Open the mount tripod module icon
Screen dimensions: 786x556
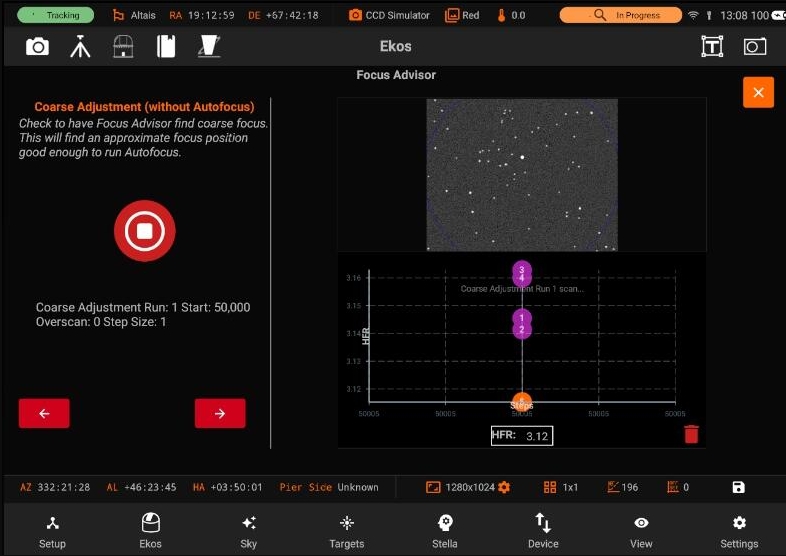[80, 47]
